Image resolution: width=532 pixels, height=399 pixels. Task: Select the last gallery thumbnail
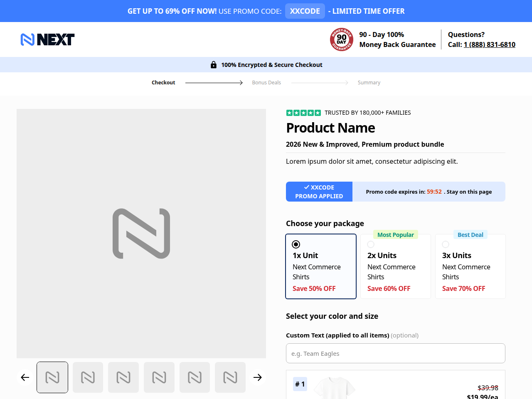click(230, 377)
